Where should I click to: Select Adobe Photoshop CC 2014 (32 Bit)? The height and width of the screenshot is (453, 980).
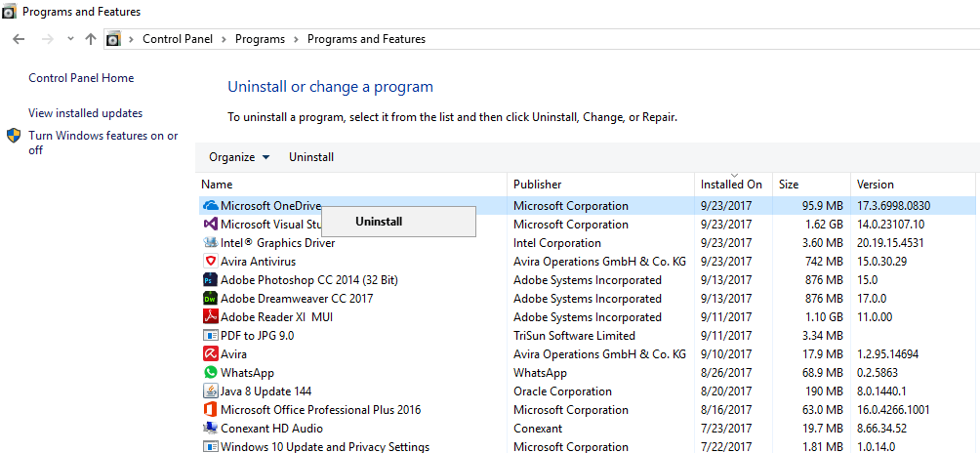[x=309, y=280]
